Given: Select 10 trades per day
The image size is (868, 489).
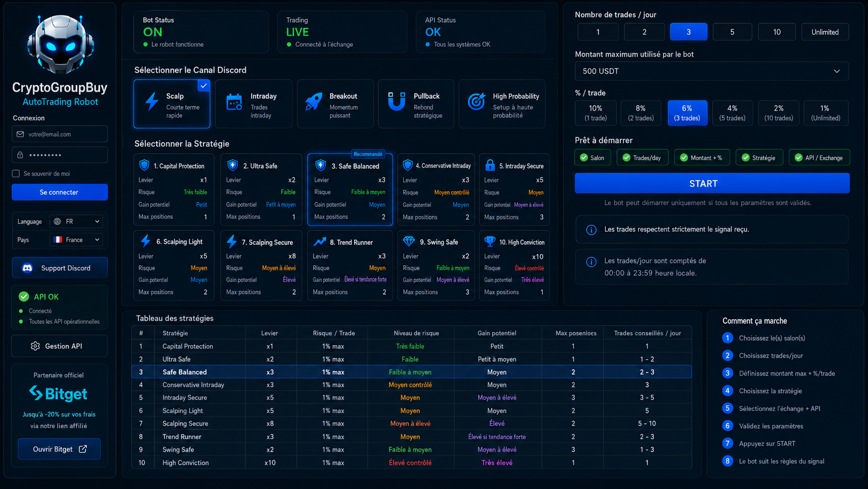Looking at the screenshot, I should coord(777,32).
